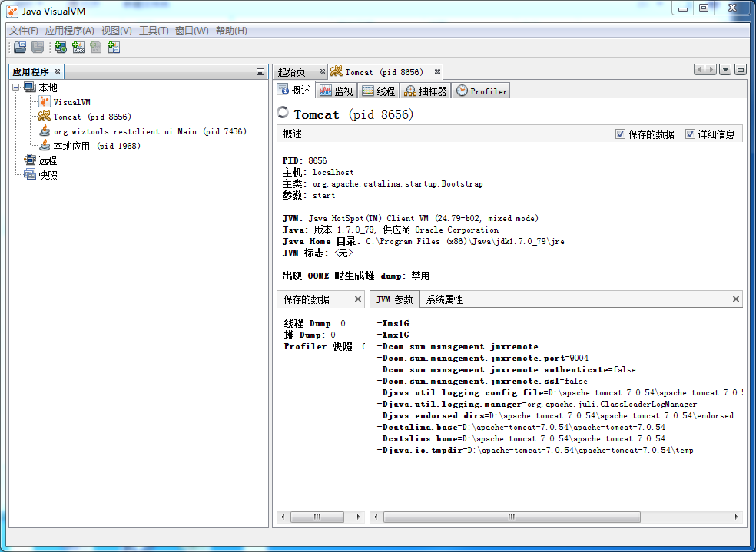Open the 应用程序(A) menu
This screenshot has width=756, height=552.
pos(69,31)
